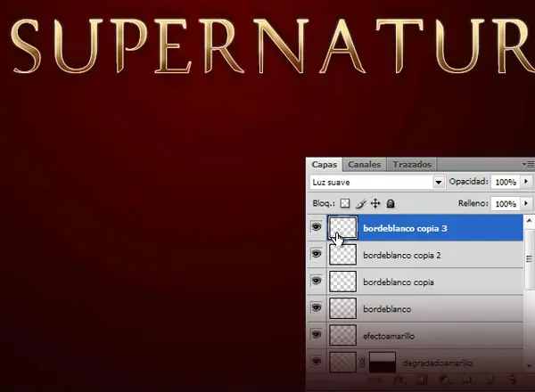Toggle lock position move icon
This screenshot has height=392, width=535.
pyautogui.click(x=375, y=203)
